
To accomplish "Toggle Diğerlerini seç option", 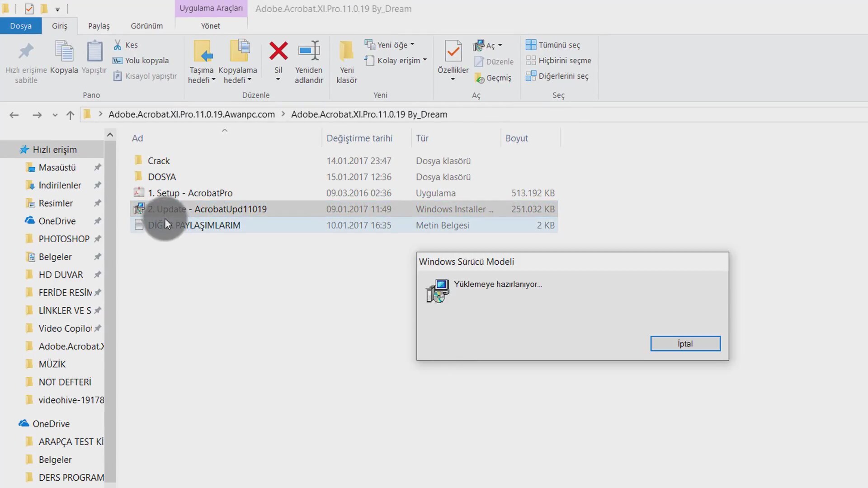I will click(558, 75).
